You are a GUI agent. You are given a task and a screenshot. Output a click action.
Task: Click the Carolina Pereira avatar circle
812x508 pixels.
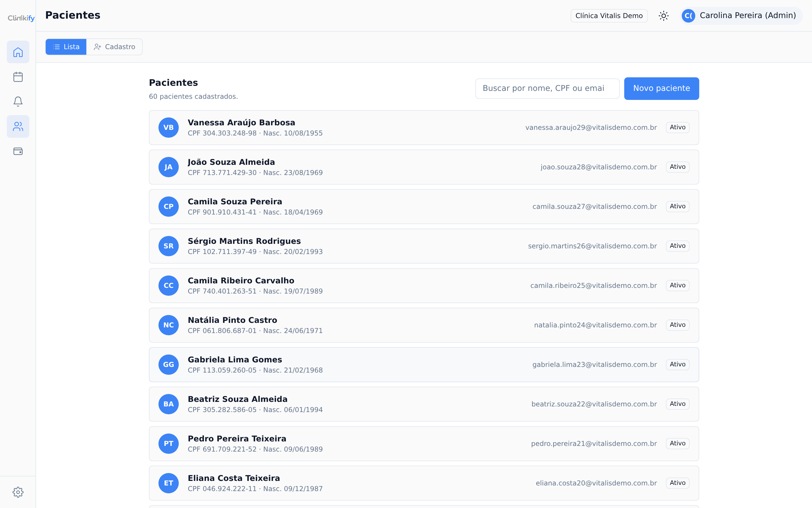[x=688, y=16]
